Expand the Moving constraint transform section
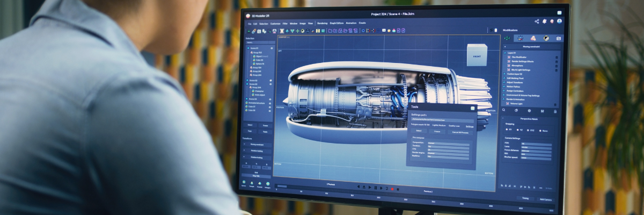The width and height of the screenshot is (644, 215). [257, 145]
